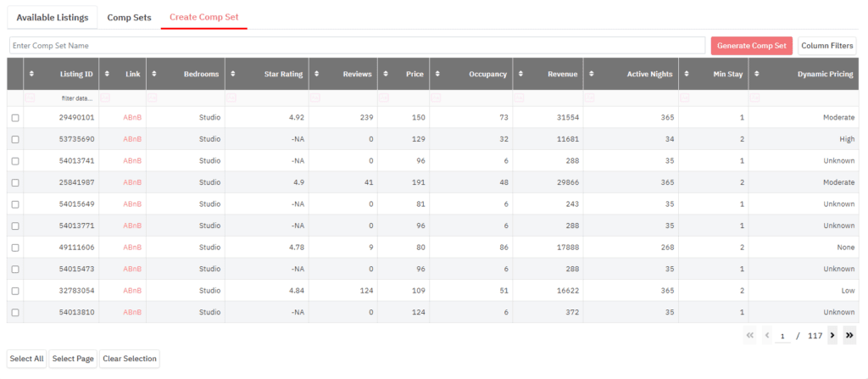This screenshot has width=868, height=379.
Task: Sort by Dynamic Pricing column arrows
Action: pos(757,75)
